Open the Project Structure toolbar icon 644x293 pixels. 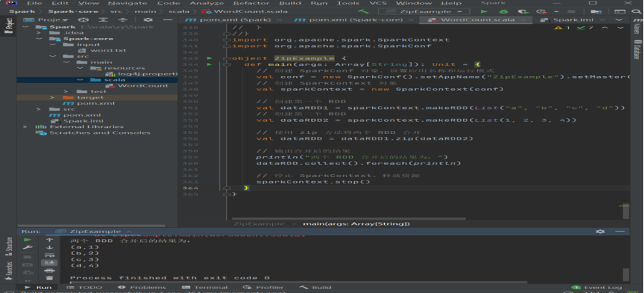point(595,11)
